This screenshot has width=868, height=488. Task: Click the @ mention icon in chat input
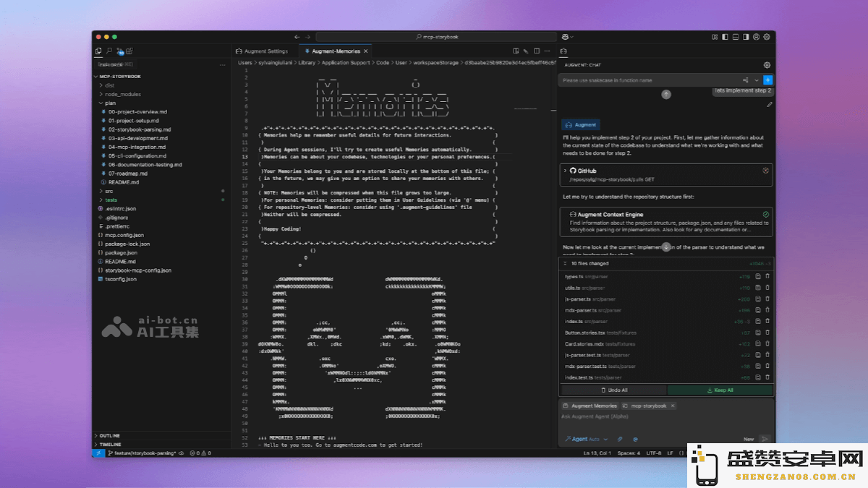[x=635, y=439]
